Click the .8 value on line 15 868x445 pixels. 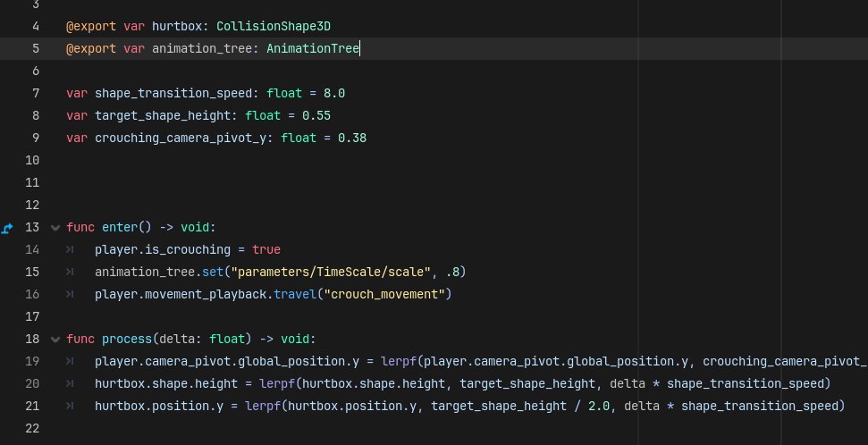(x=452, y=273)
